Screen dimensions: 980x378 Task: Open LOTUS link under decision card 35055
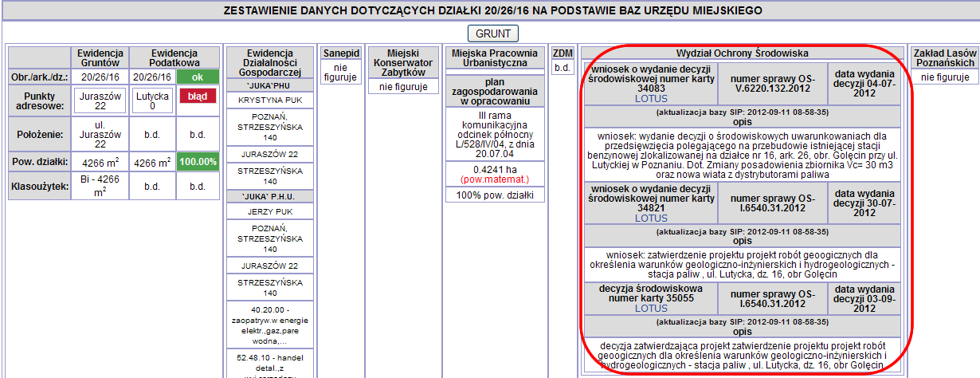coord(651,309)
